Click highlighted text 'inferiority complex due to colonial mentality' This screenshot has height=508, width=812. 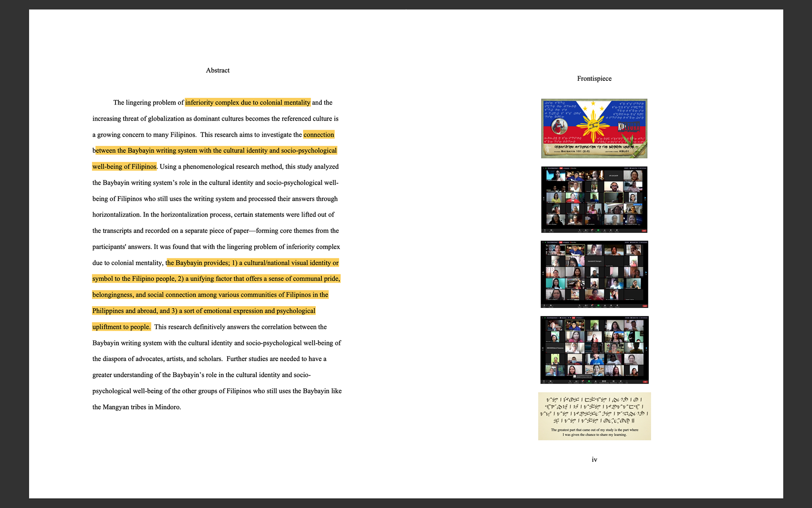pyautogui.click(x=248, y=102)
